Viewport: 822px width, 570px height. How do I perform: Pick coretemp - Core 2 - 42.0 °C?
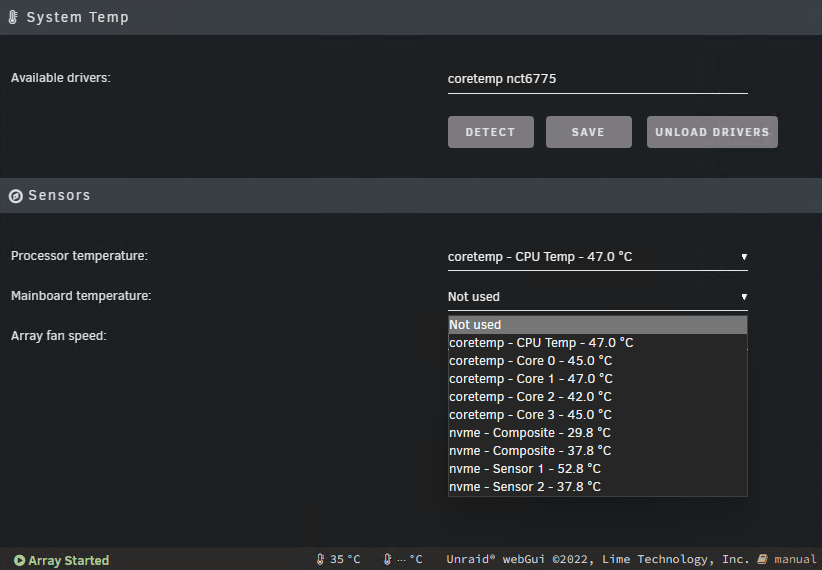[598, 397]
